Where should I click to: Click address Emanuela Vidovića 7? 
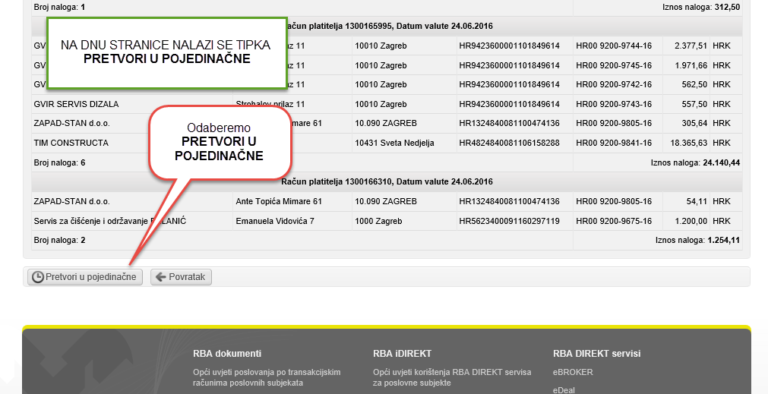275,221
